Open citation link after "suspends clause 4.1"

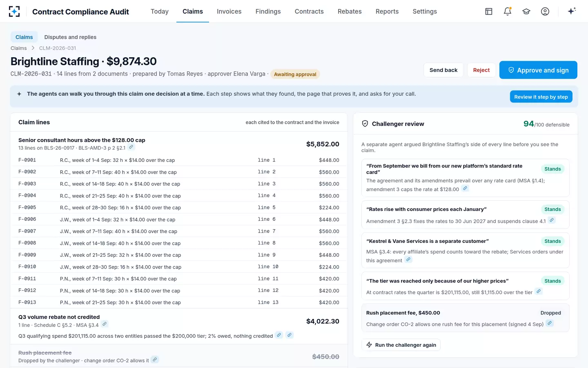click(x=552, y=220)
